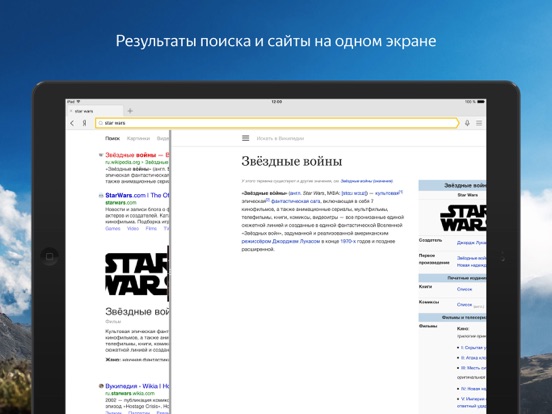
Task: Select the star wars browser tab
Action: click(95, 111)
